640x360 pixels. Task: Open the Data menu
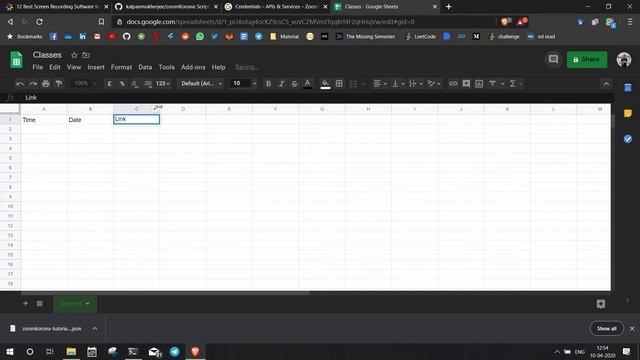tap(145, 67)
